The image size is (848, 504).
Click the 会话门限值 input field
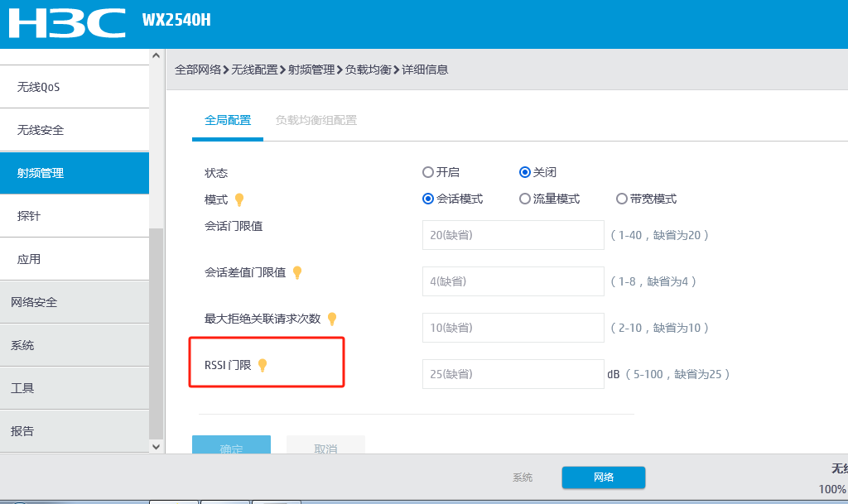click(x=513, y=235)
